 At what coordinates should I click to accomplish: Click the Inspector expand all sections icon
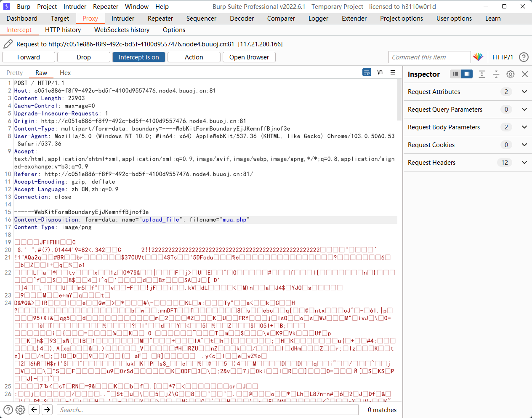click(482, 74)
